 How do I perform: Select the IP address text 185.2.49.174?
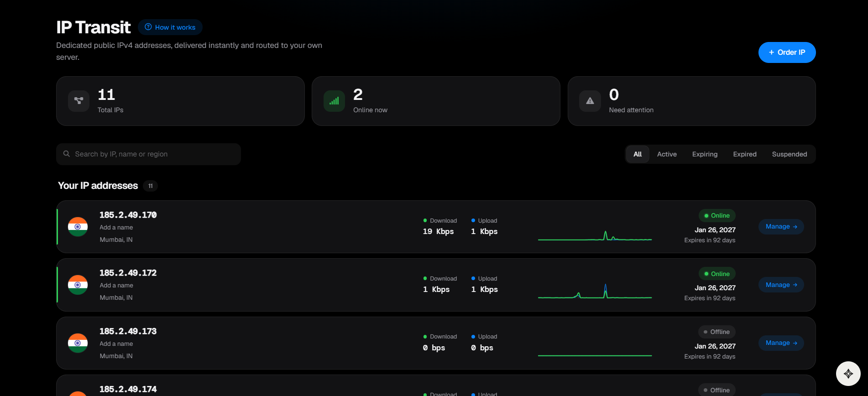point(128,389)
